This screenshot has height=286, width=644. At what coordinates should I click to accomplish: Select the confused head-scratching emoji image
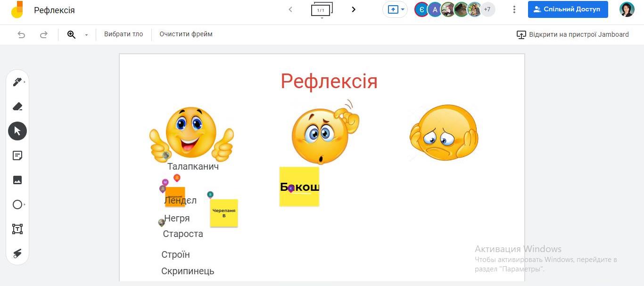tap(325, 132)
